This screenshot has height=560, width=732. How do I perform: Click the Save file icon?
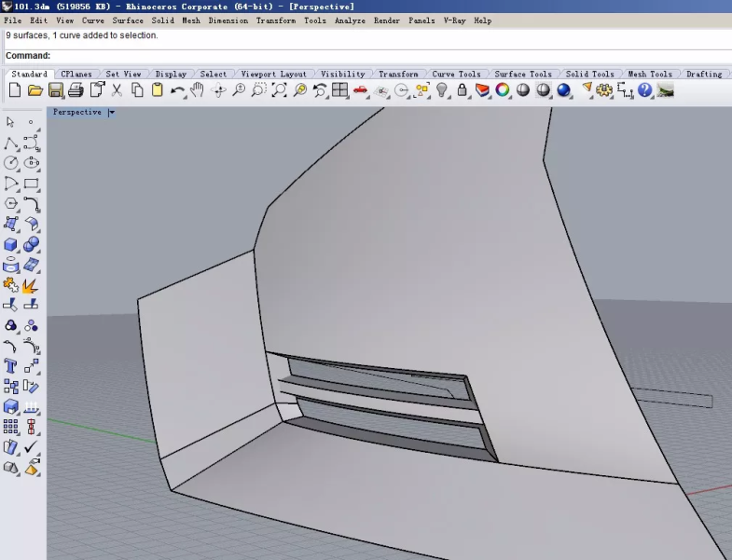tap(56, 90)
